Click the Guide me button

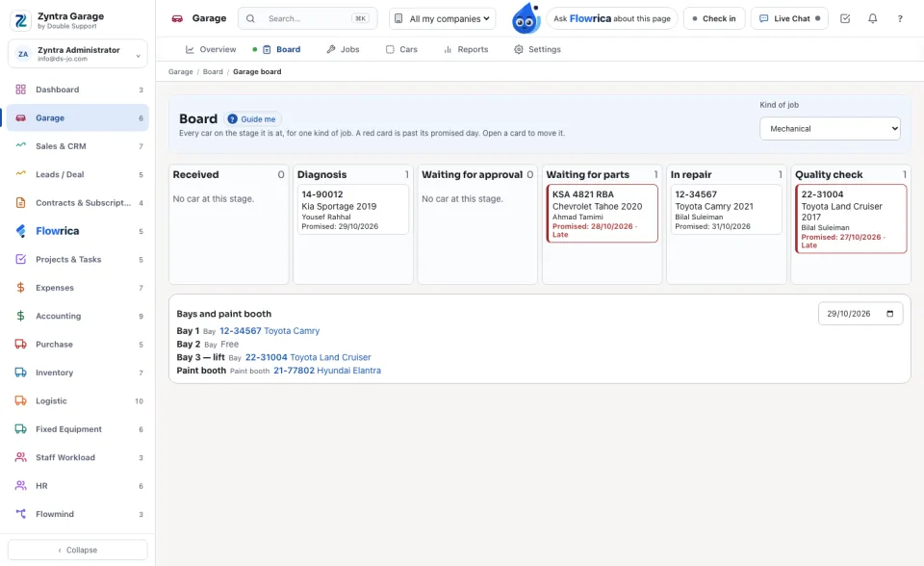click(252, 119)
